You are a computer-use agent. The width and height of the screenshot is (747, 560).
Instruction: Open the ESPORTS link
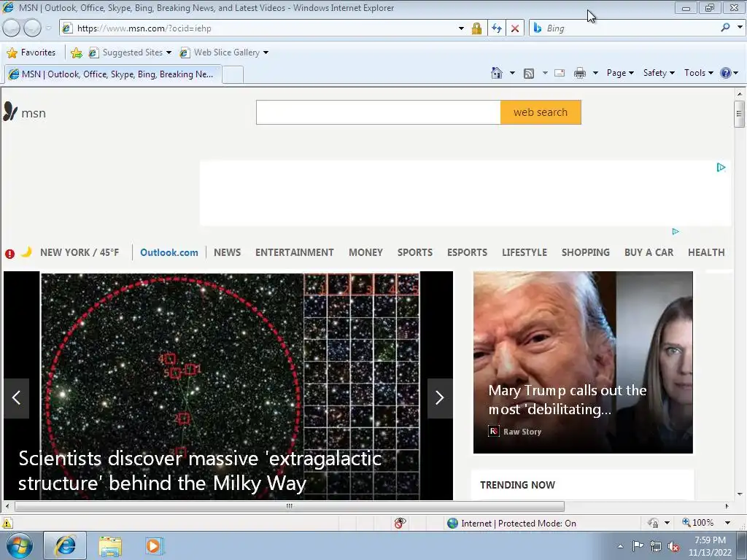click(467, 252)
